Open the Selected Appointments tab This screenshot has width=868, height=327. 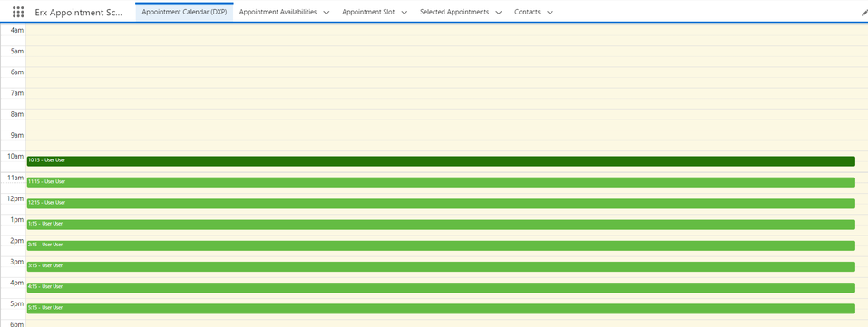[454, 12]
